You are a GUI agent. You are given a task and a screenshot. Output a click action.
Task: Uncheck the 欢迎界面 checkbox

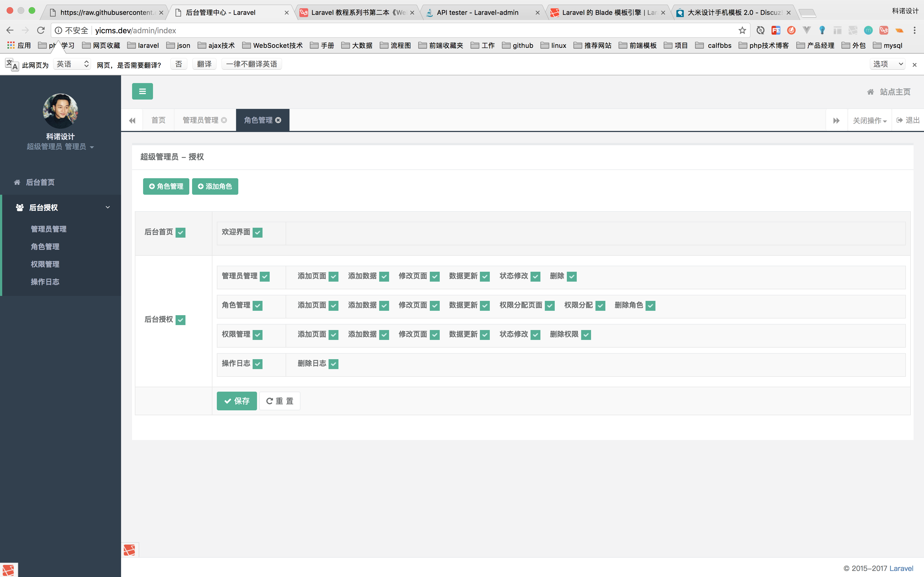258,232
